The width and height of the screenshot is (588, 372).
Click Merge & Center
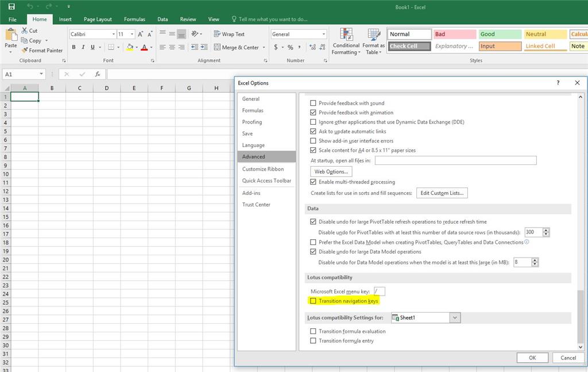[x=237, y=47]
